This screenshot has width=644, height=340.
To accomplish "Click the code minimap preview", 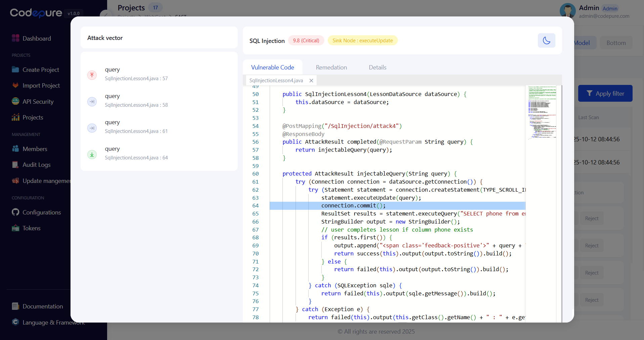I will click(542, 112).
